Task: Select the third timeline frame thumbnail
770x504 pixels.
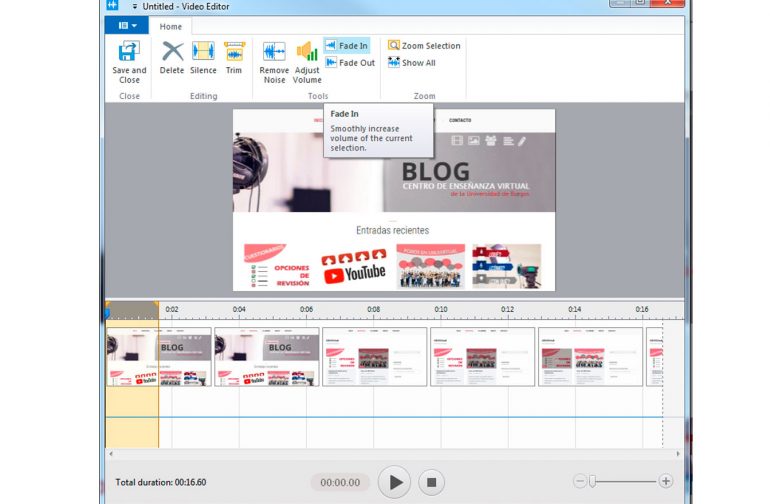Action: coord(375,357)
